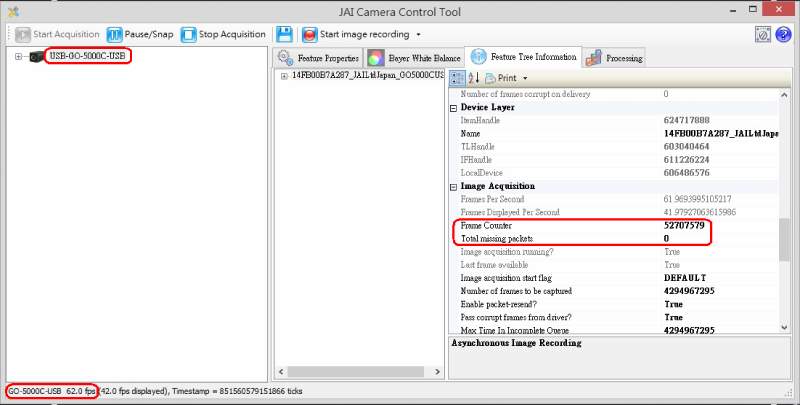Viewport: 800px width, 405px height.
Task: Click the tree pane scroll left arrow
Action: tap(281, 372)
